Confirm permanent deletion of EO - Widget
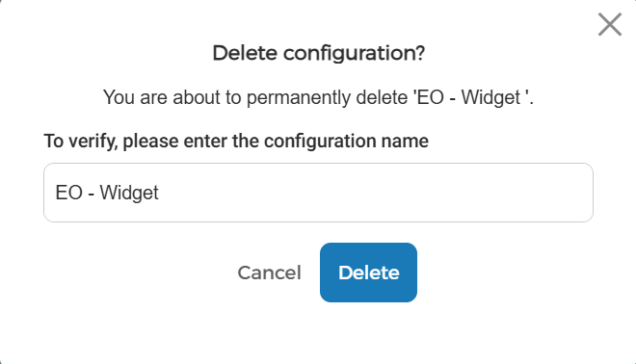 click(x=368, y=273)
